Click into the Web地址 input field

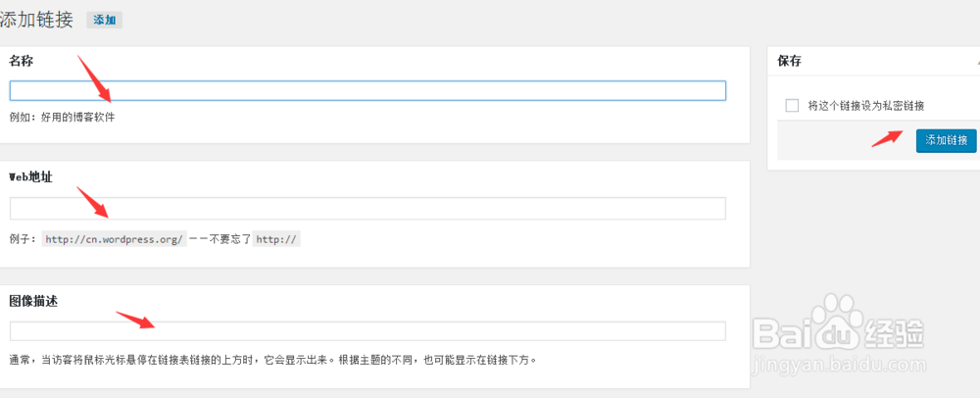(x=367, y=209)
